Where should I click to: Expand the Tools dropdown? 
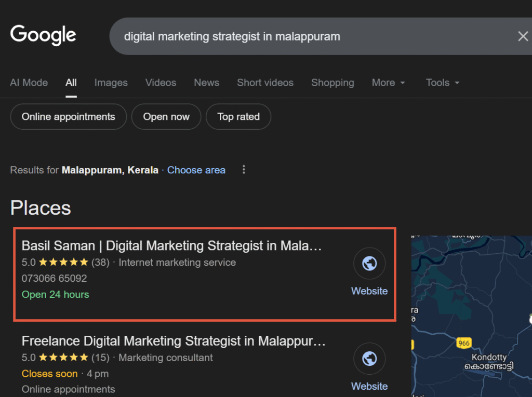click(x=442, y=83)
